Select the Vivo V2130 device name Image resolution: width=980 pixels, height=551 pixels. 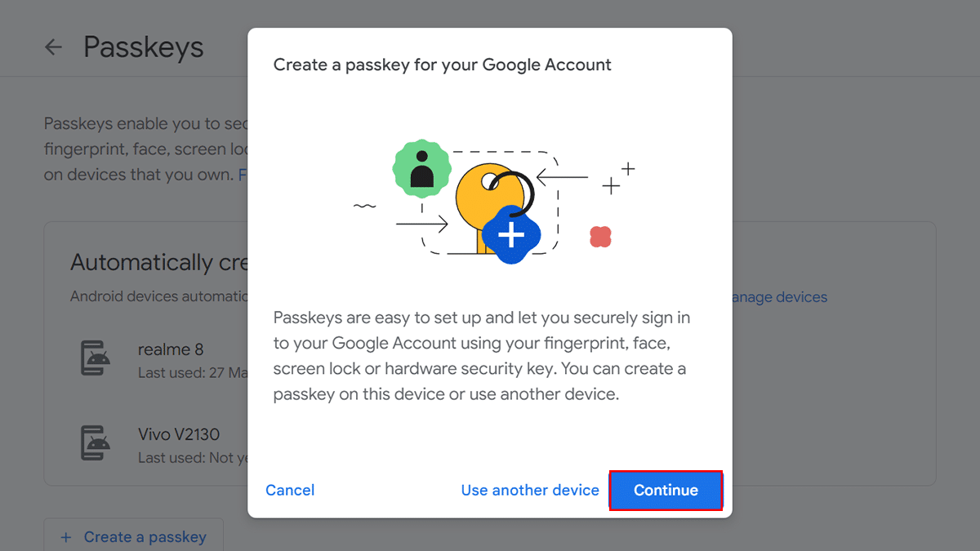pos(179,434)
